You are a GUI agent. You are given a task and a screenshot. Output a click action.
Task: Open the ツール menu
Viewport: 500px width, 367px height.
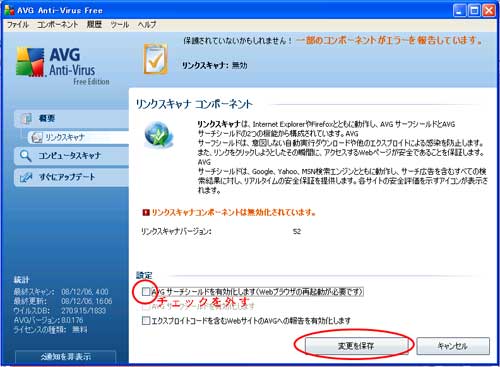click(120, 24)
